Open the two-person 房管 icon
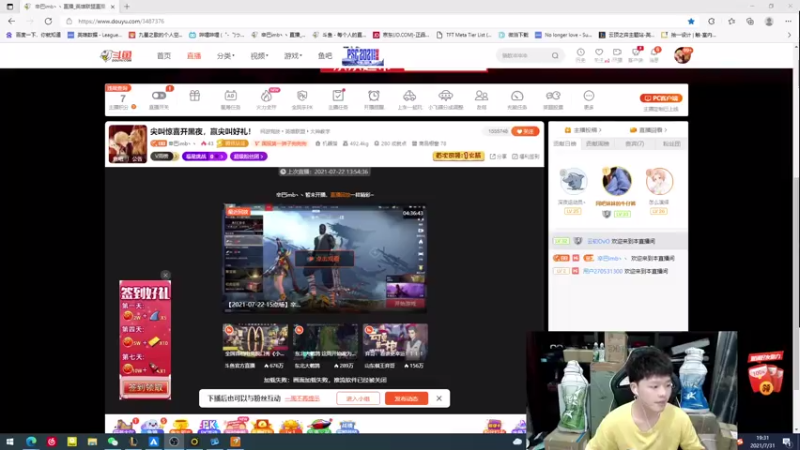800x450 pixels. (481, 95)
